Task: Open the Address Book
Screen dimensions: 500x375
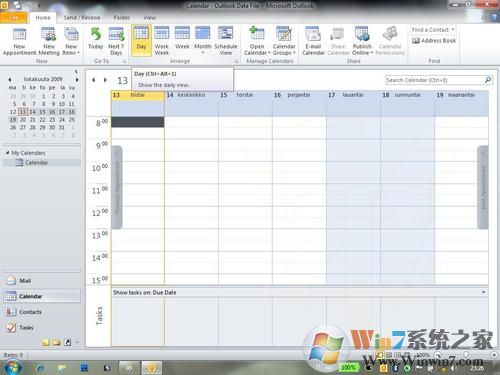Action: pos(434,41)
